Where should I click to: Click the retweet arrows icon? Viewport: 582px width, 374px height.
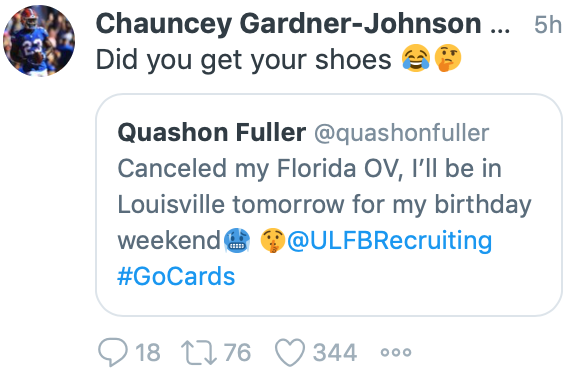[x=199, y=352]
